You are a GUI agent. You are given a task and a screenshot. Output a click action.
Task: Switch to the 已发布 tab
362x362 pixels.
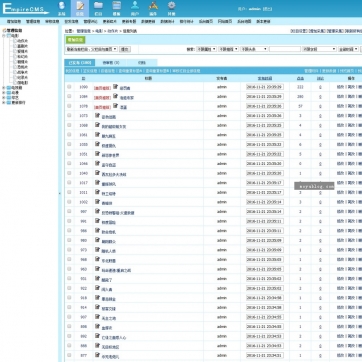pos(79,63)
